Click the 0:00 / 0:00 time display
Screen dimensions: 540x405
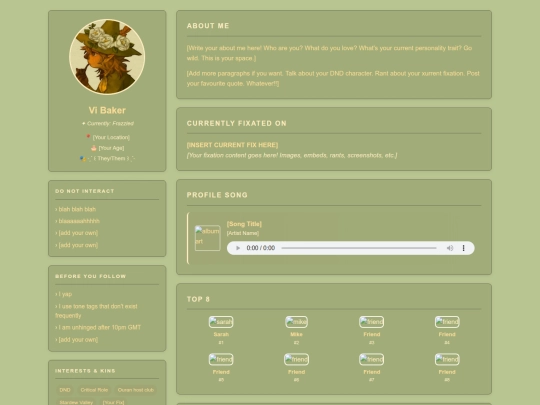[261, 248]
